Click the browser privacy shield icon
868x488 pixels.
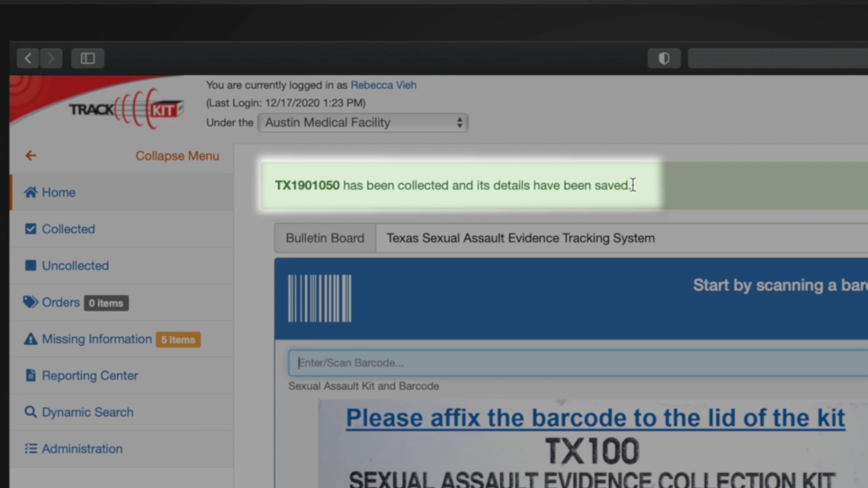coord(664,58)
